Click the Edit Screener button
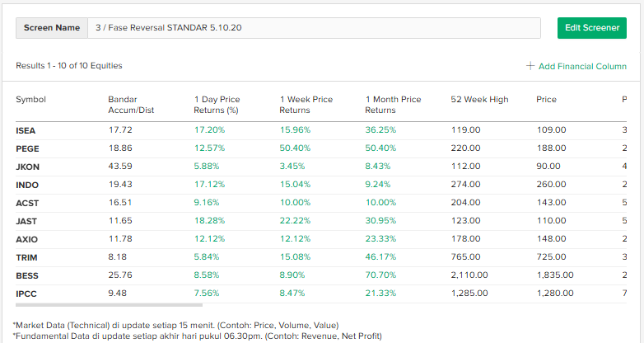The height and width of the screenshot is (343, 644). click(x=591, y=27)
